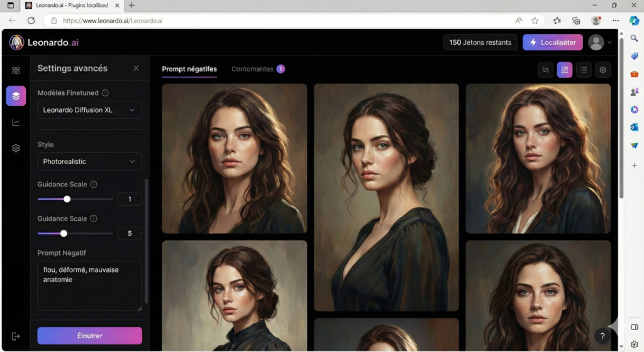Open gallery settings gear above the images
Viewport: 644px width, 352px height.
pos(602,70)
